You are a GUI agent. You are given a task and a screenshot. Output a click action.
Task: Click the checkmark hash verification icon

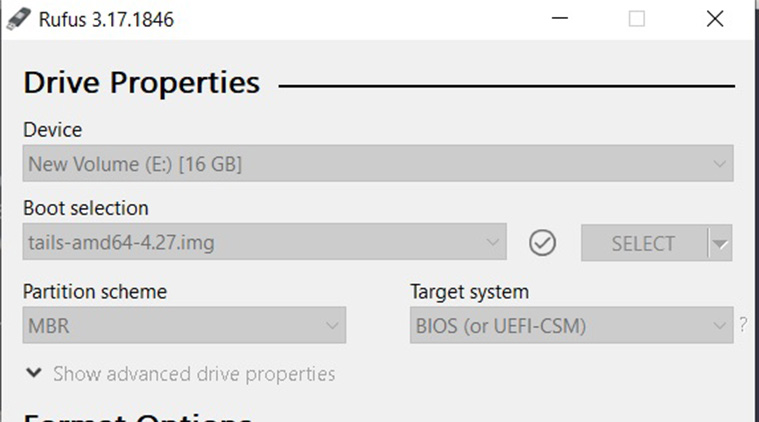tap(542, 243)
